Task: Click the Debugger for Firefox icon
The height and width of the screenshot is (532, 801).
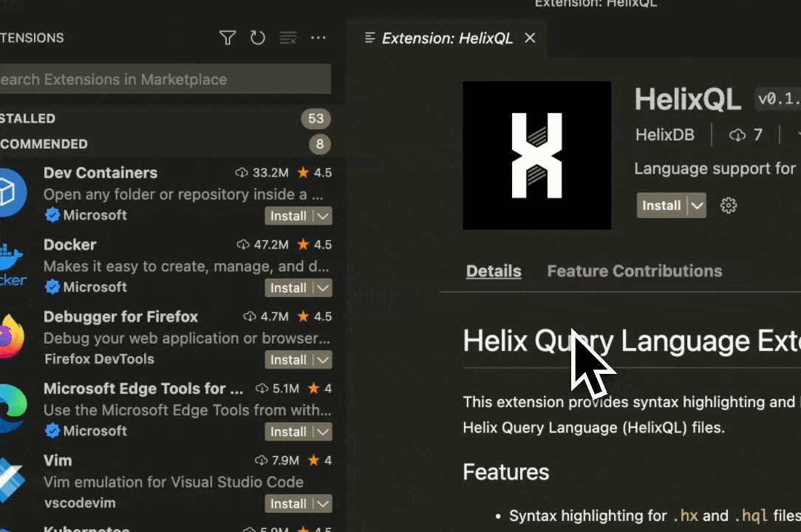Action: [x=11, y=337]
